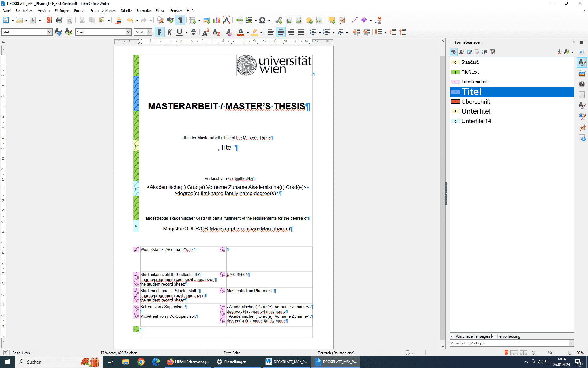This screenshot has height=368, width=588.
Task: Insert an image from the toolbar
Action: 206,20
